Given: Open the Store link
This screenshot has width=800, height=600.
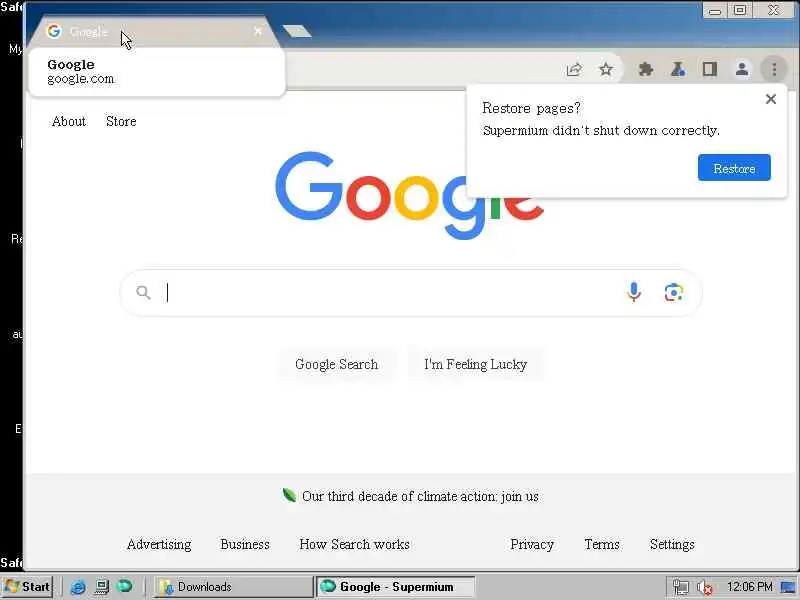Looking at the screenshot, I should tap(121, 121).
